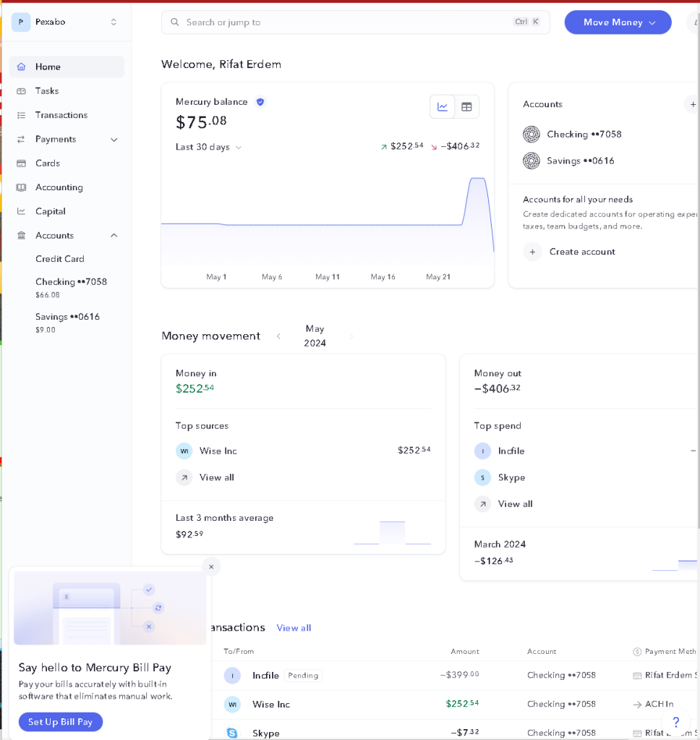Click the Transactions list icon
The height and width of the screenshot is (740, 700).
[x=21, y=115]
